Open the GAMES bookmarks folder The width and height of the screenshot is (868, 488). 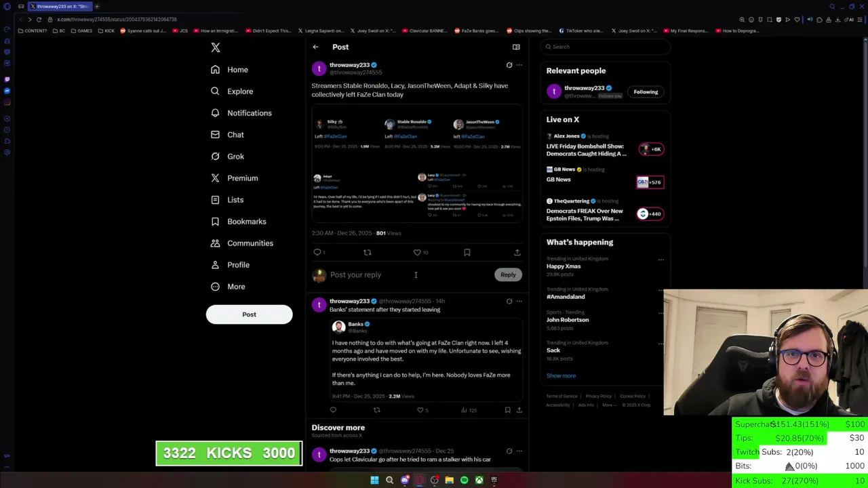(81, 30)
